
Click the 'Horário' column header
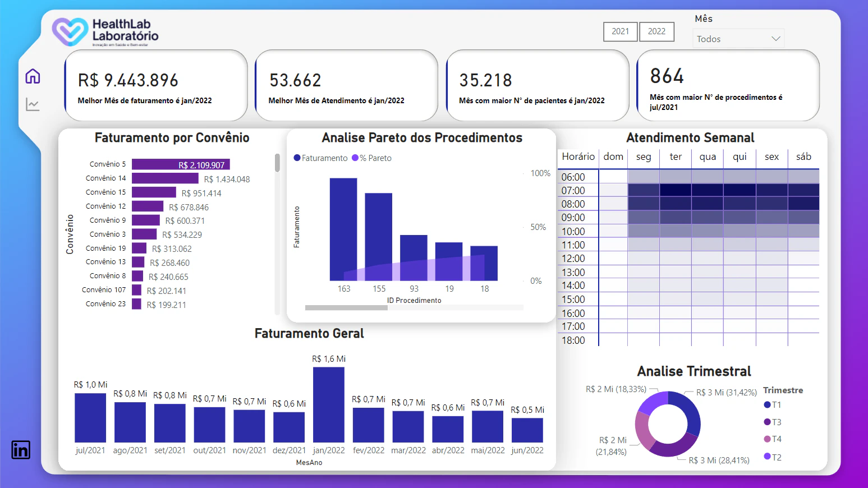point(578,157)
